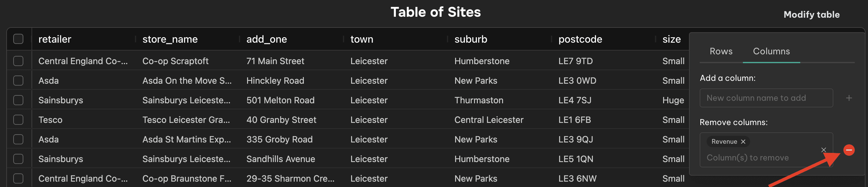
Task: Select the Columns tab
Action: pyautogui.click(x=771, y=51)
